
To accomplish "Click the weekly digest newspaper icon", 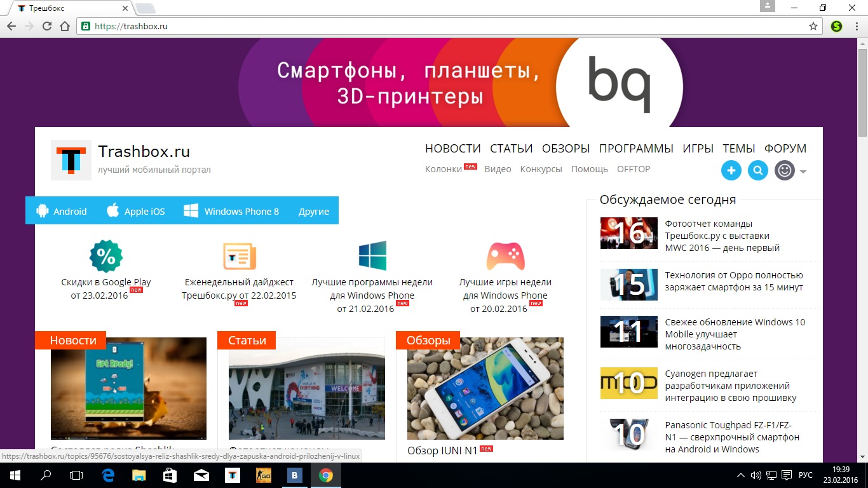I will point(239,256).
